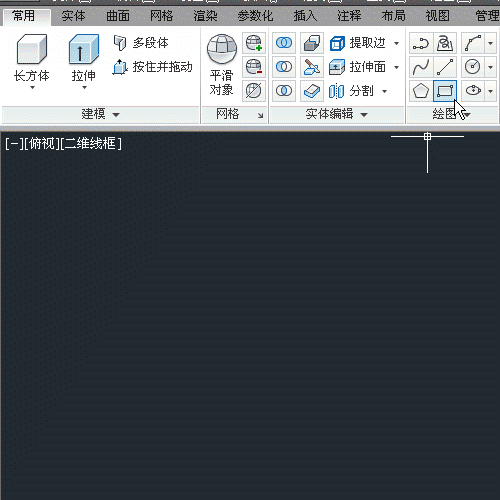Select the rectangle draw tool
Viewport: 500px width, 500px height.
(x=445, y=91)
